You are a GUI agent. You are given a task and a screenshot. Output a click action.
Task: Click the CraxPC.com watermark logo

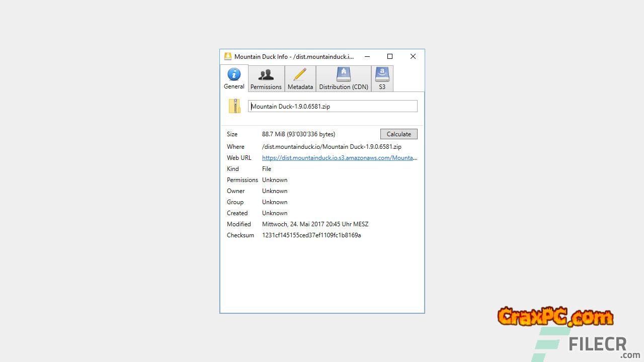[555, 317]
